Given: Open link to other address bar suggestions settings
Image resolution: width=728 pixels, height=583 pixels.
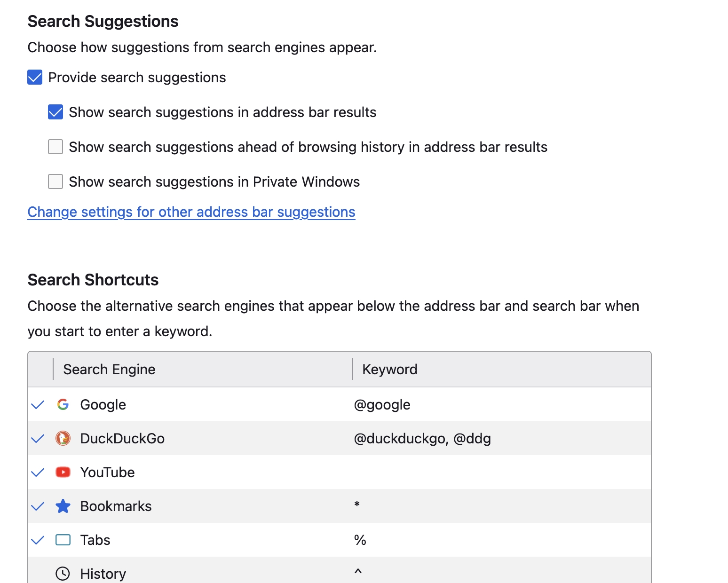Looking at the screenshot, I should point(191,212).
